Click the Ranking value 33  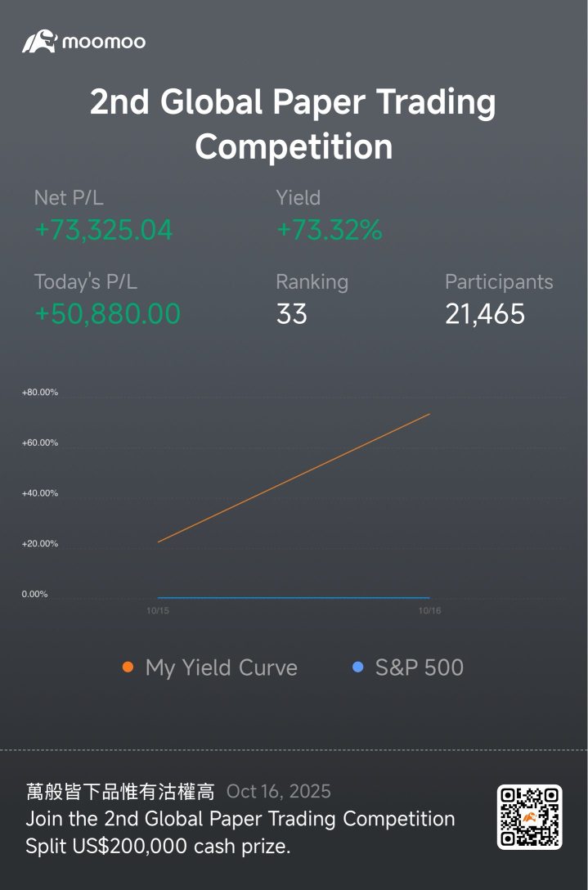pos(291,314)
